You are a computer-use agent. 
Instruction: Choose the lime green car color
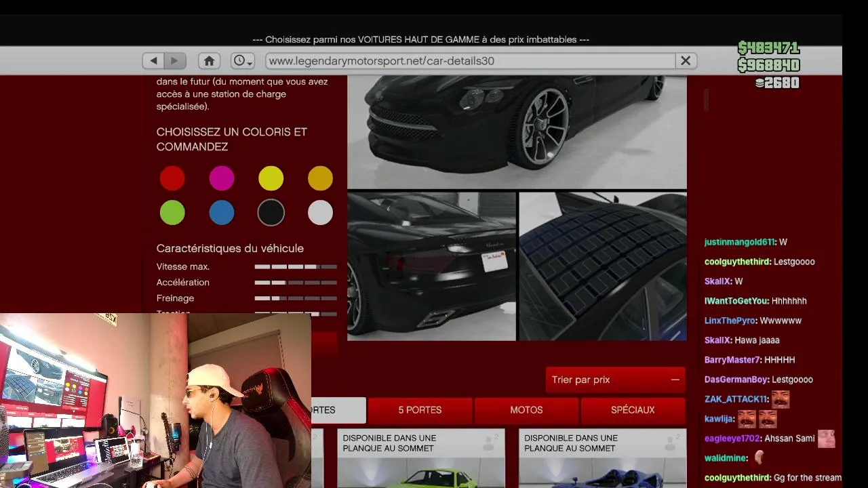(x=172, y=213)
